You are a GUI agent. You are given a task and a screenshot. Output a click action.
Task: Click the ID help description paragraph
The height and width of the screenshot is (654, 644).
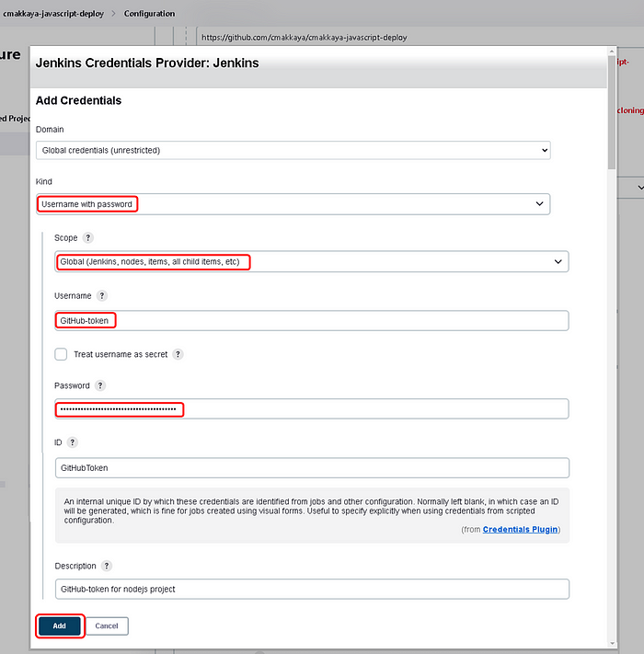tap(312, 511)
